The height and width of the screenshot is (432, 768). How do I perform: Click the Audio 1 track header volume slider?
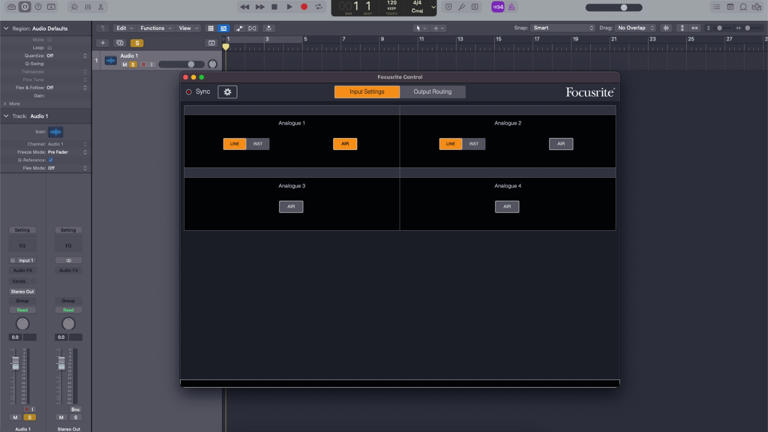tap(180, 64)
